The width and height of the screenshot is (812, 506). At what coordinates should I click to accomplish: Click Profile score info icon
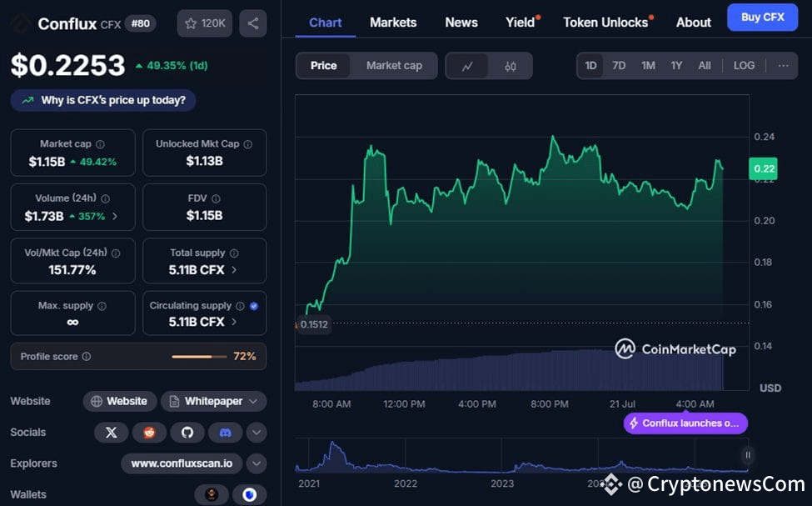[87, 356]
